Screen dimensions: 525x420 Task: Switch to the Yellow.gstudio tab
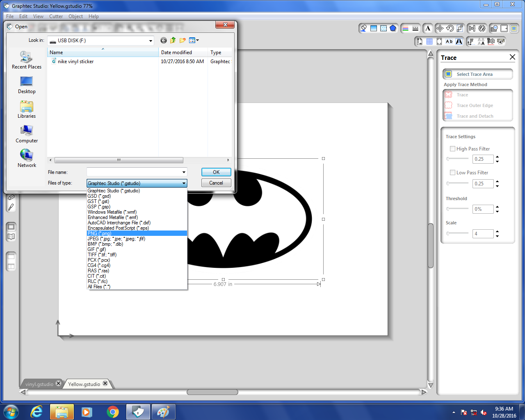point(84,384)
